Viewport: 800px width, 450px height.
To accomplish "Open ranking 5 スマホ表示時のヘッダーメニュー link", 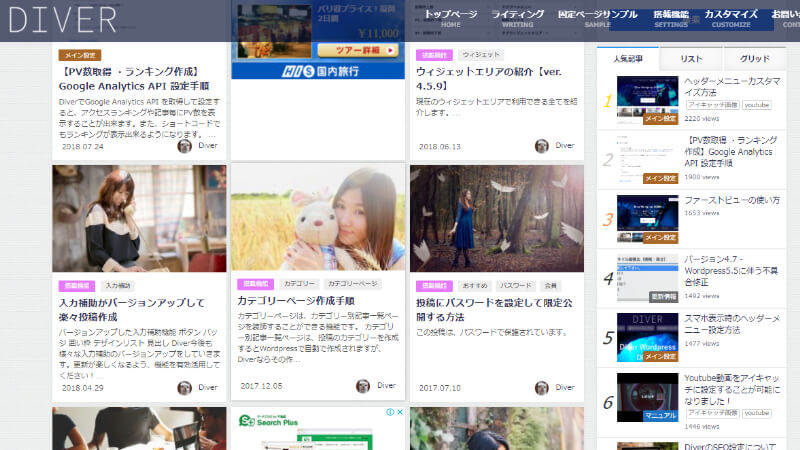I will (732, 324).
